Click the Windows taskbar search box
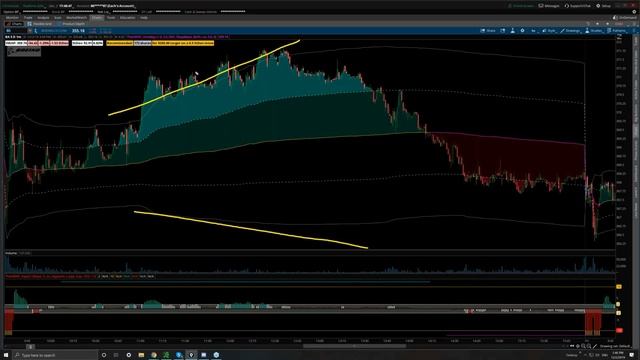Screen dimensions: 640x360 coord(55,355)
